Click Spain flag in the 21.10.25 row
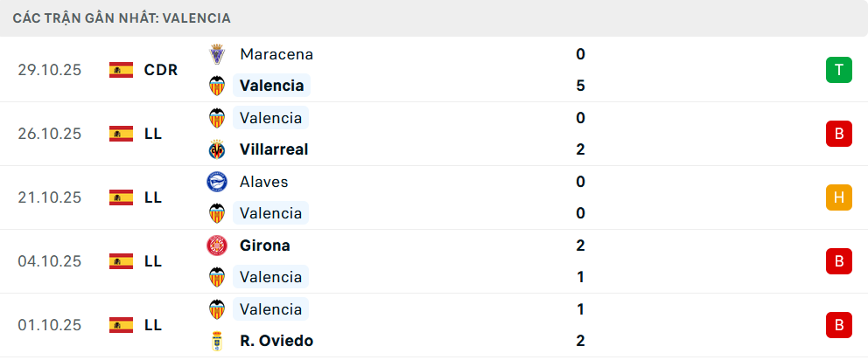This screenshot has width=868, height=360. point(121,197)
